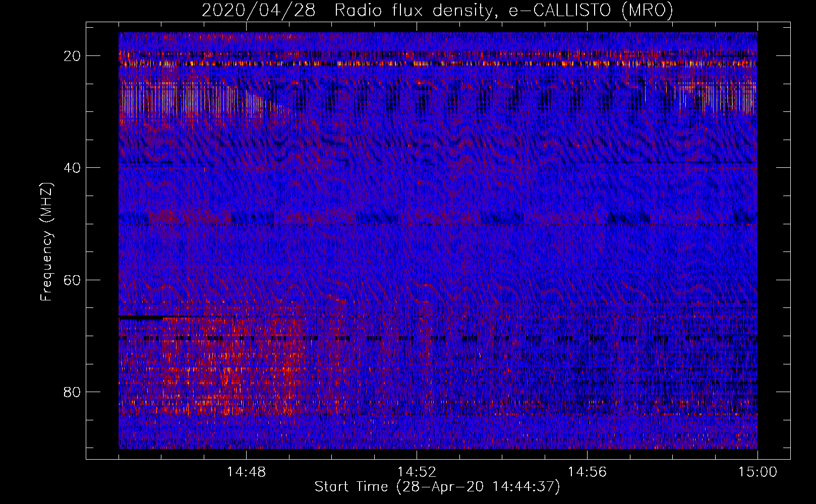Click the '40' frequency tick label

(x=73, y=168)
